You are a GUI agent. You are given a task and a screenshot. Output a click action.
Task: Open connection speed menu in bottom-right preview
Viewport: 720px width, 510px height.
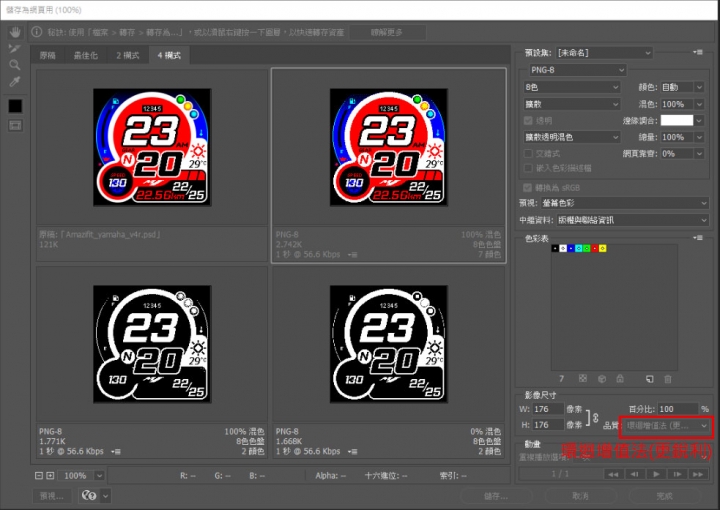[353, 451]
